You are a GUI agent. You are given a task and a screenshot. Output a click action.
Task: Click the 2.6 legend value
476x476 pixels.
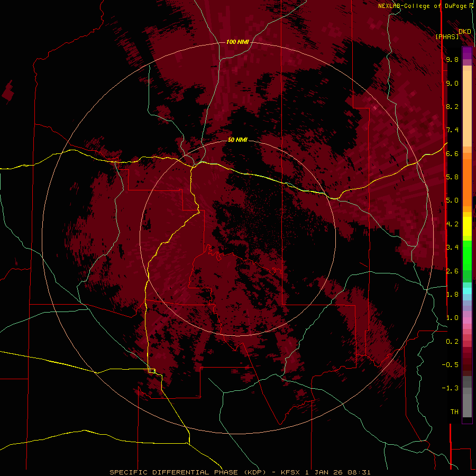(452, 271)
